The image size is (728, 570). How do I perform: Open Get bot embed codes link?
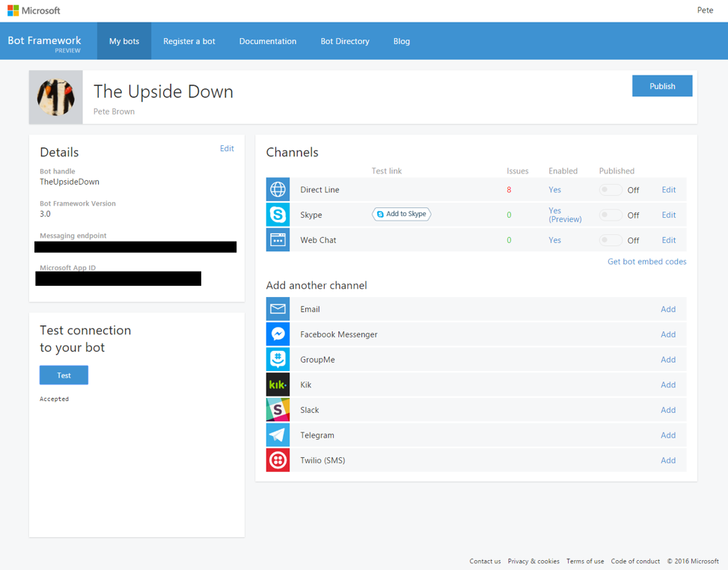click(646, 261)
